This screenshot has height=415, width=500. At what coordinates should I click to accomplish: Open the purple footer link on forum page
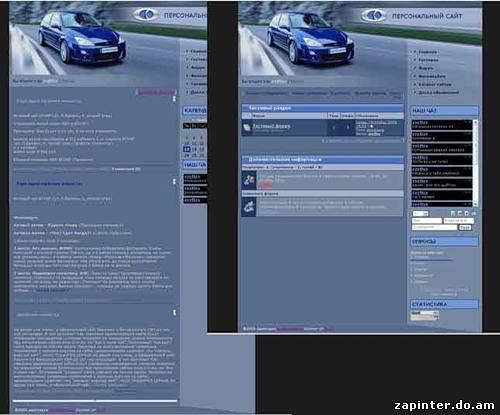pos(290,329)
